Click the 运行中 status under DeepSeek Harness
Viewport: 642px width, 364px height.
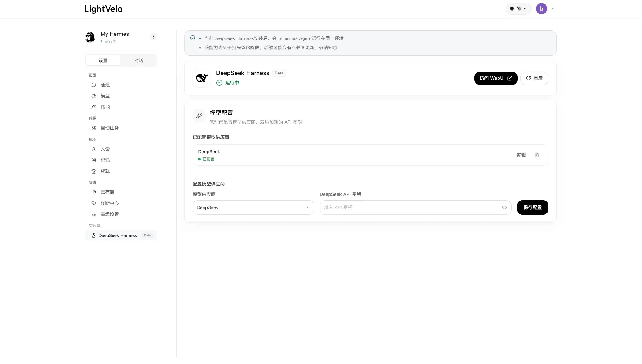(228, 83)
